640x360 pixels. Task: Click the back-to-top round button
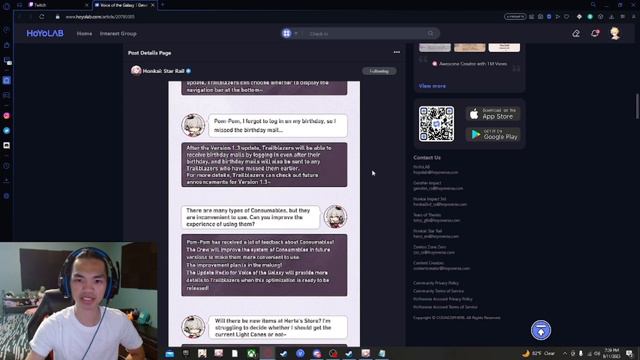tap(541, 330)
